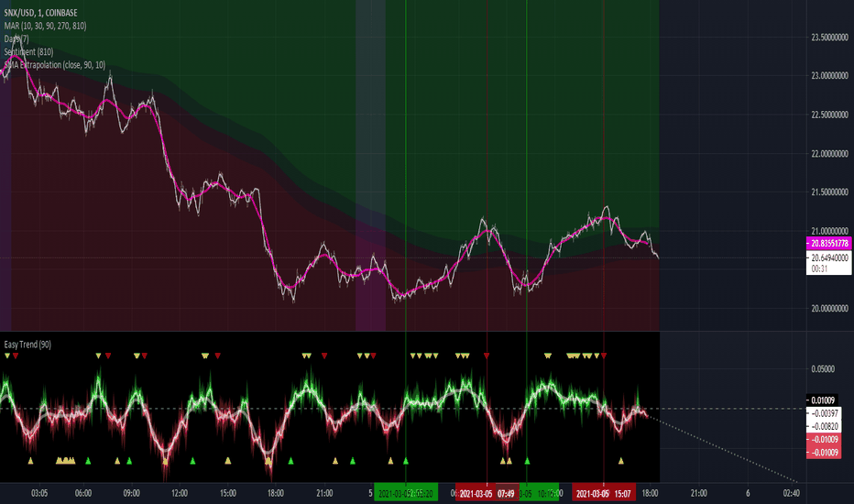854x504 pixels.
Task: Click the green up-triangle on the 02:20 line
Action: point(406,461)
